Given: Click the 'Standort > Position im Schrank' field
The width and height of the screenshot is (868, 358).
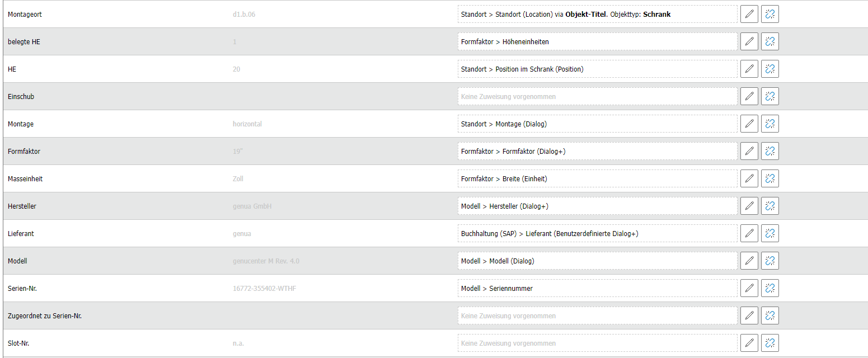Looking at the screenshot, I should pos(597,69).
